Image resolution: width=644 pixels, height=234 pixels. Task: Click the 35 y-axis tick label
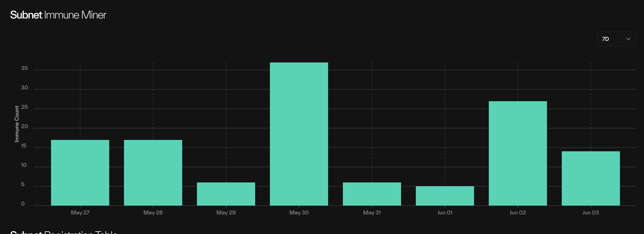[24, 68]
